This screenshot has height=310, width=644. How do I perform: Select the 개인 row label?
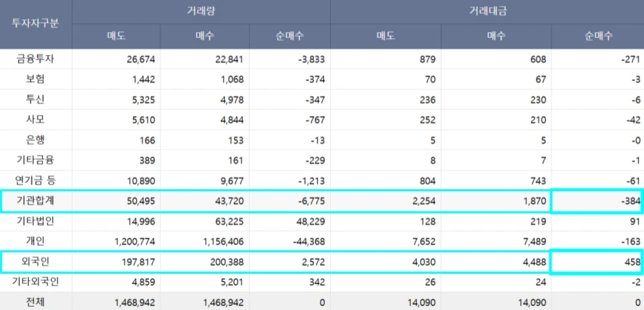click(36, 242)
